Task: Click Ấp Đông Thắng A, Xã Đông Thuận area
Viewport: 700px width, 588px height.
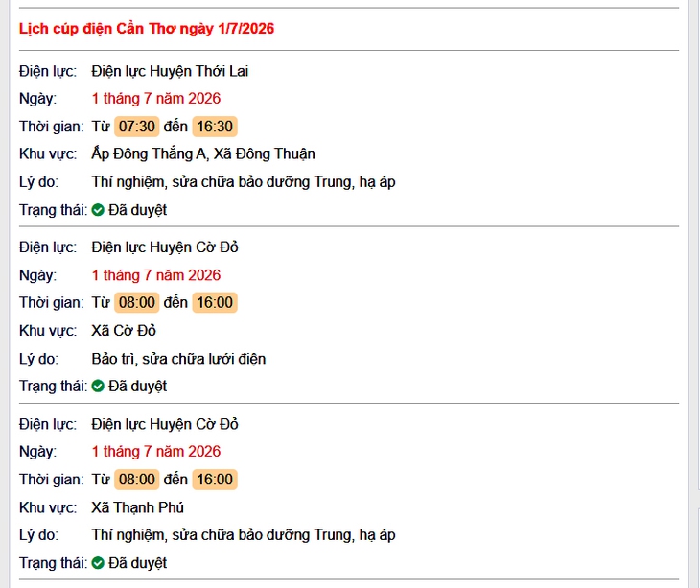Action: pos(203,154)
